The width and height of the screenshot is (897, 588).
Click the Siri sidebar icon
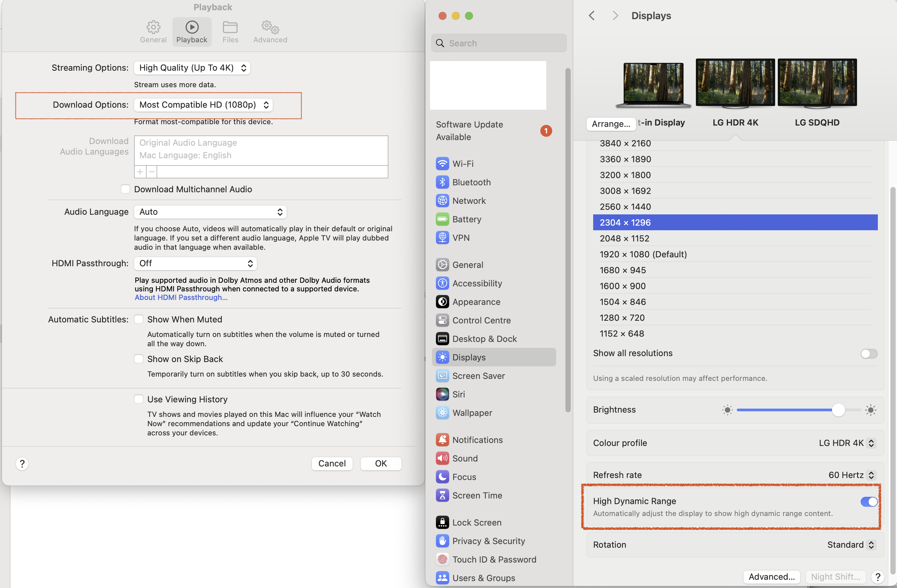pos(442,394)
